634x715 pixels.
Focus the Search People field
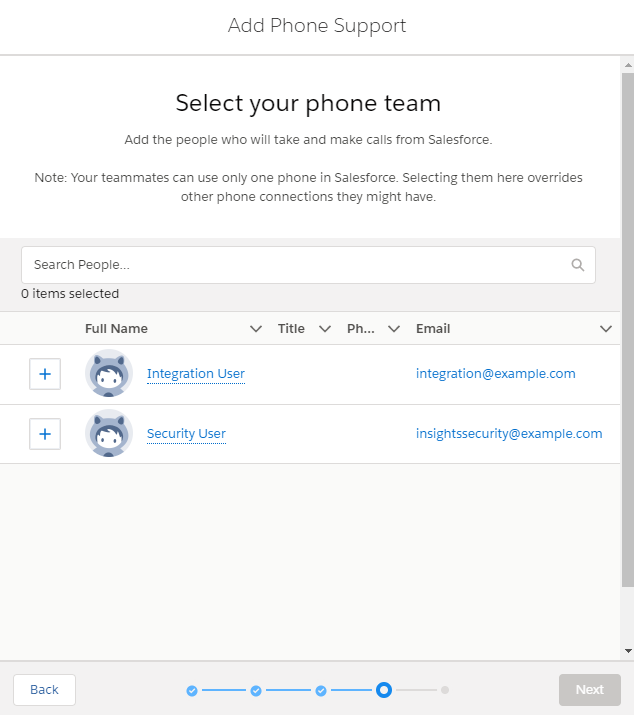(308, 265)
